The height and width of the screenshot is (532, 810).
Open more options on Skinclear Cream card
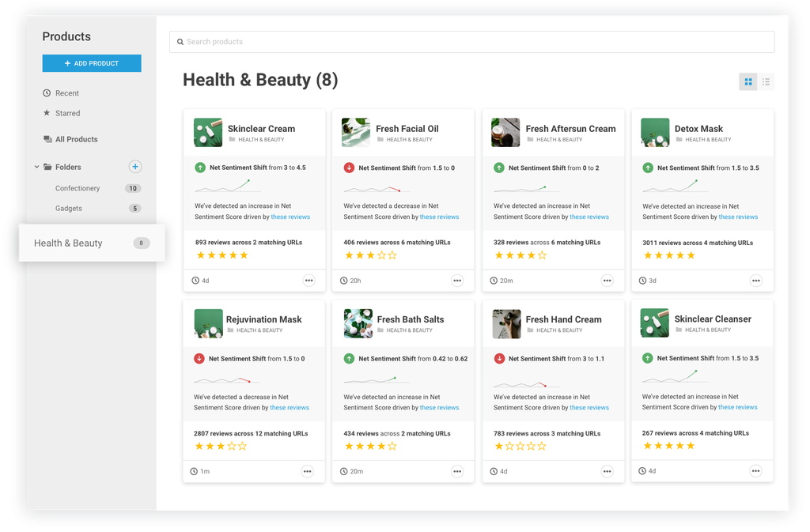coord(308,281)
